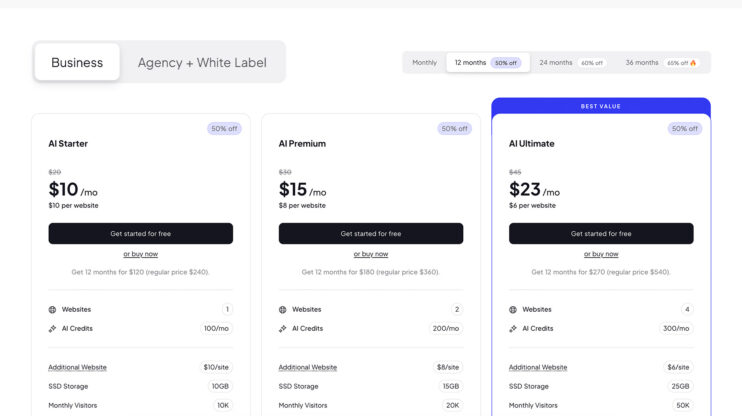Click globe Websites icon in AI Ultimate
This screenshot has width=742, height=416.
(513, 310)
